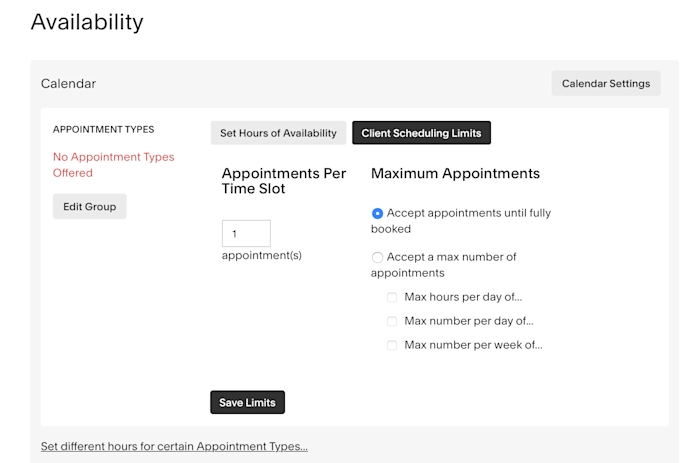
Task: Click the appointment(s) label under the field
Action: pos(262,255)
